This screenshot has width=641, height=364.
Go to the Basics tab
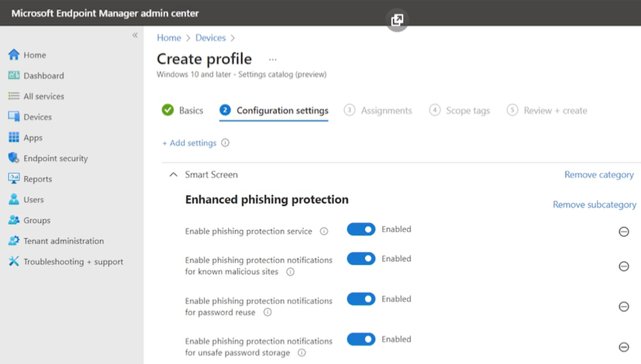[182, 111]
